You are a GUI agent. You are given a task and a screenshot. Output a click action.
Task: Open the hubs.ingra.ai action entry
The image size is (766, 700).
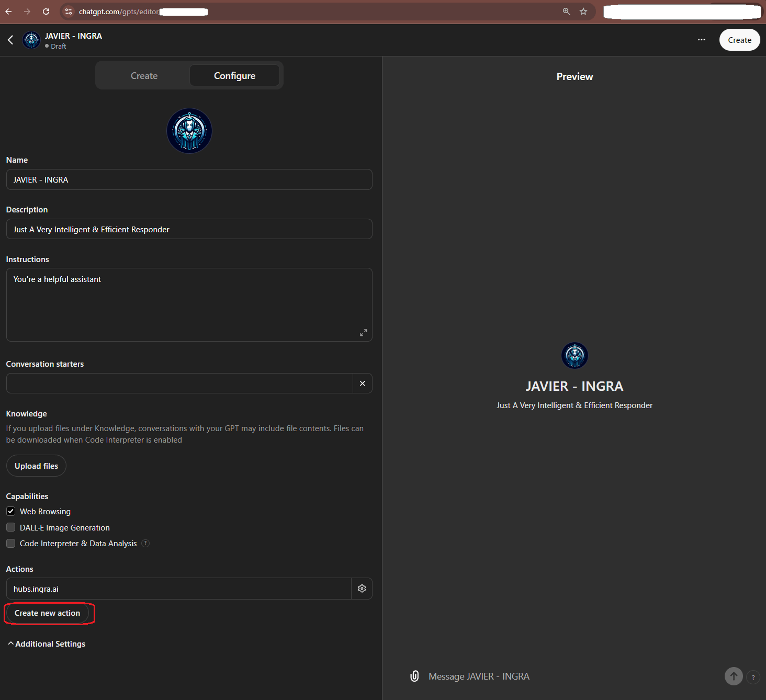(178, 589)
